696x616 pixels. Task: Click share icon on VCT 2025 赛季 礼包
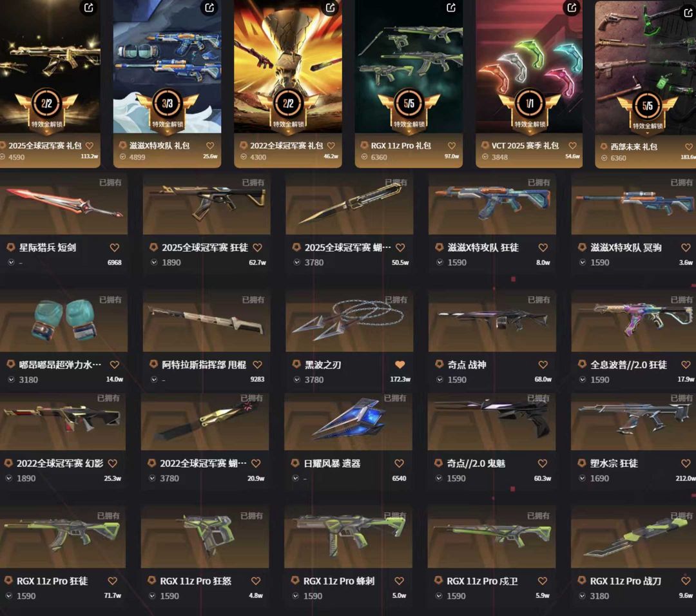pos(572,8)
